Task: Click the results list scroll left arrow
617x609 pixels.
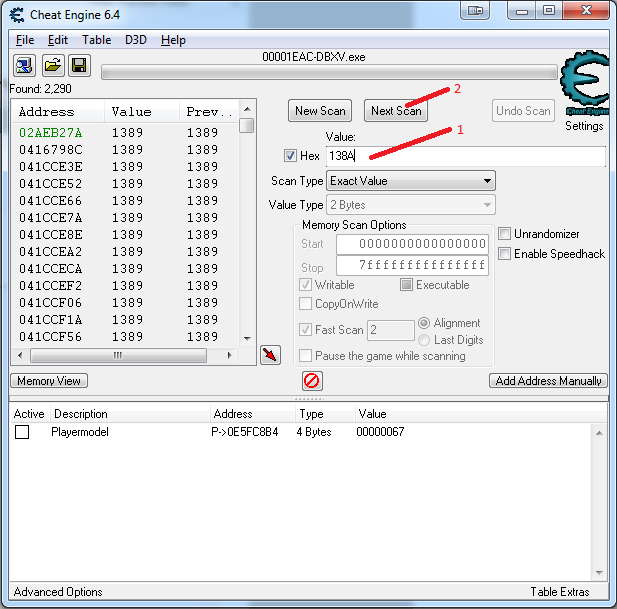Action: coord(20,355)
